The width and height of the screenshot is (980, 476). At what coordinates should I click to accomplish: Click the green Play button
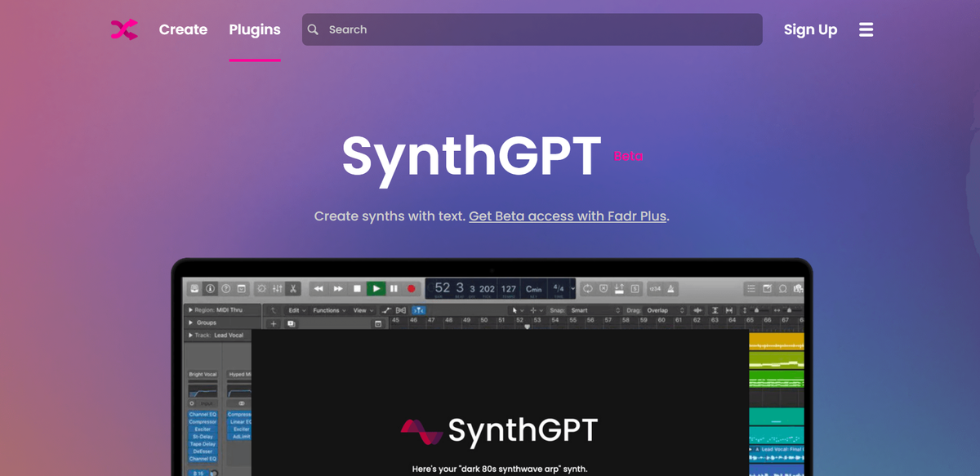pyautogui.click(x=376, y=288)
